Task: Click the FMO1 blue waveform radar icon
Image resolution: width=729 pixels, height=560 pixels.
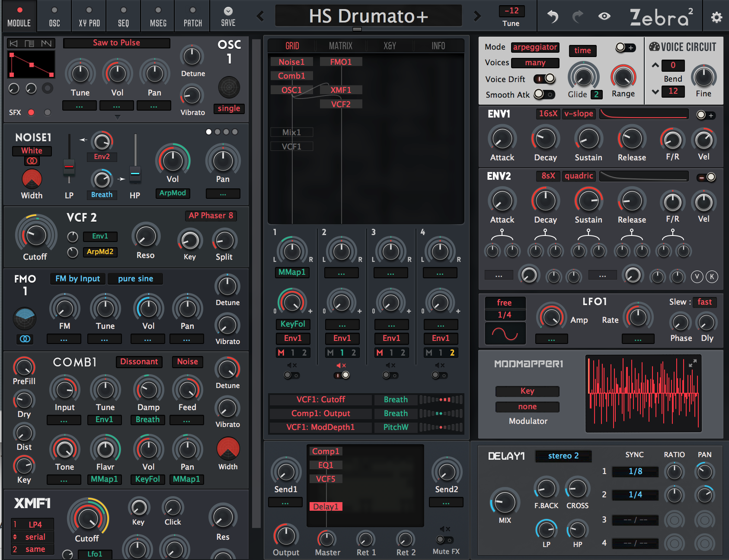Action: [x=25, y=318]
